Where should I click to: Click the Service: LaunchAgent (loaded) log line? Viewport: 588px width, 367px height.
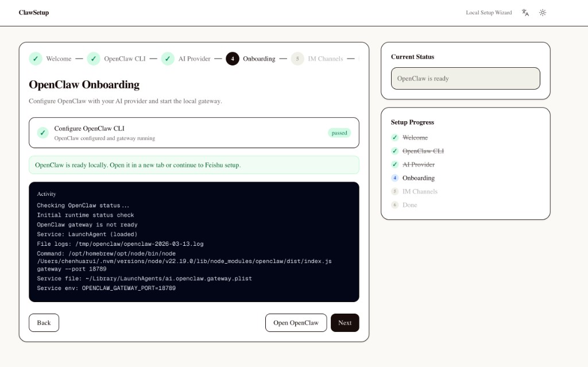click(x=87, y=234)
